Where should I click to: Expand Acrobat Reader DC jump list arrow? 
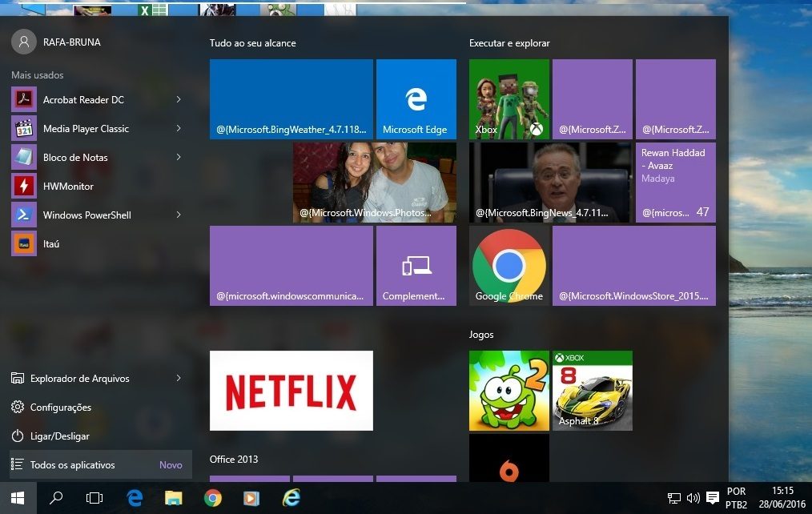coord(179,99)
